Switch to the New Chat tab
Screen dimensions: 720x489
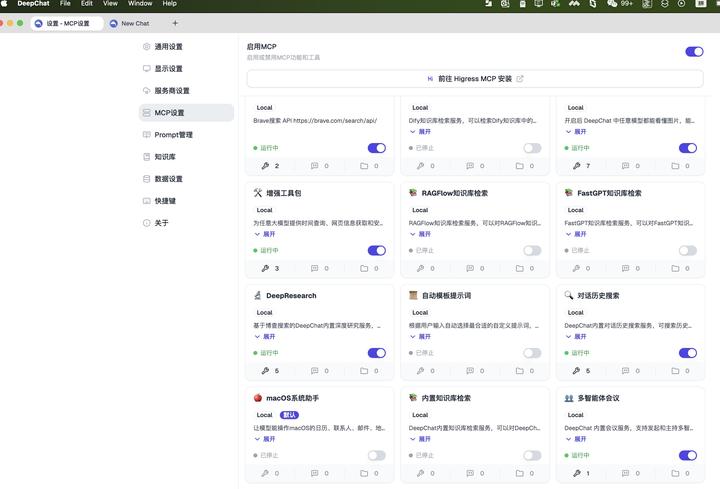pos(130,23)
